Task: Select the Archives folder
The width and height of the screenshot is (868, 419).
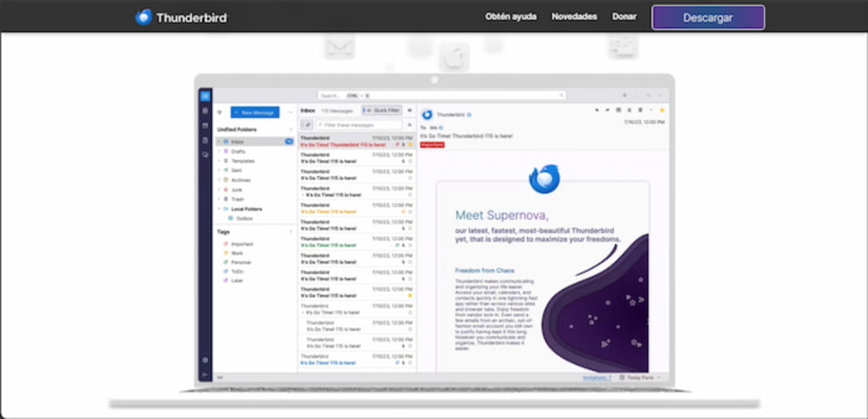Action: (255, 180)
